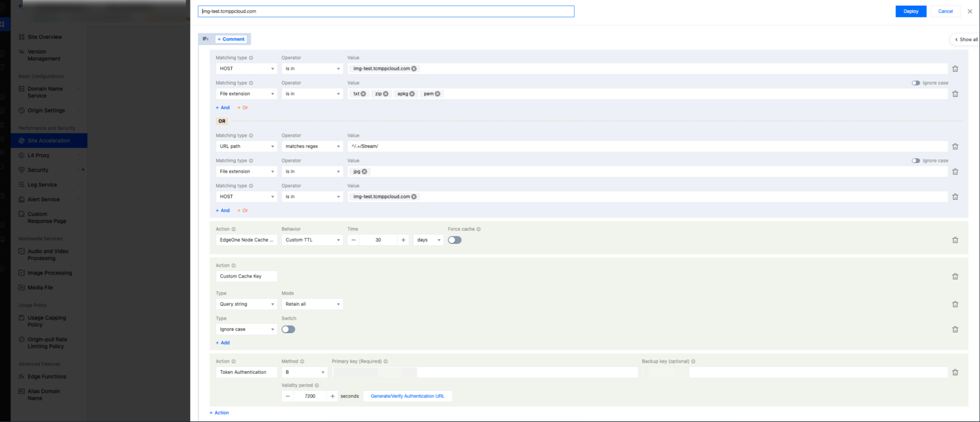Viewport: 980px width, 422px height.
Task: Click Generate/Verify Authentication URL link
Action: (407, 396)
